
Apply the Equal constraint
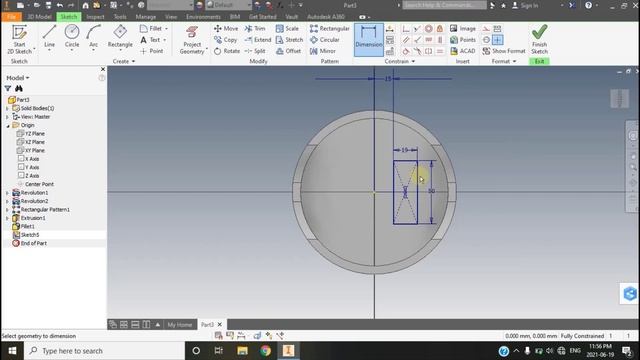440,51
